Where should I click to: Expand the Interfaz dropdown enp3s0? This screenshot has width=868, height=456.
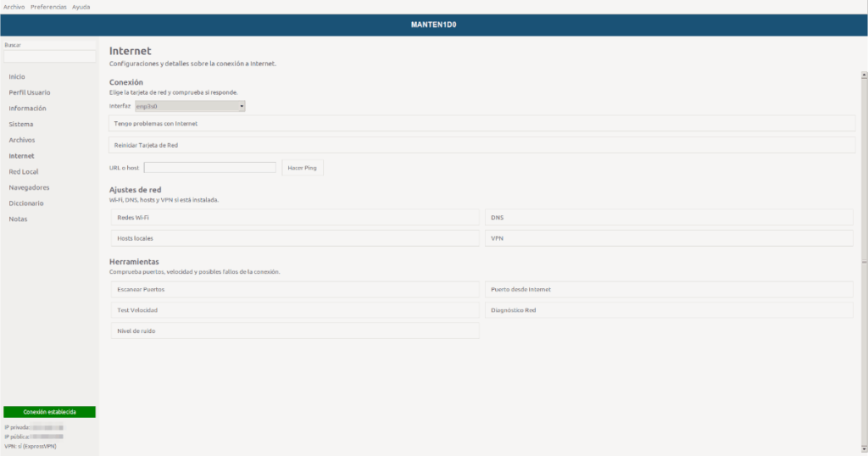tap(190, 106)
